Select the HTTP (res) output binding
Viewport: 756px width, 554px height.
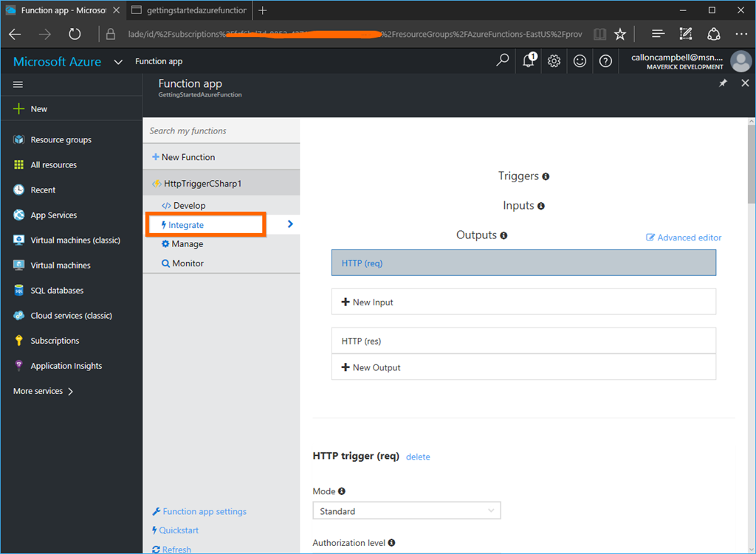(523, 341)
